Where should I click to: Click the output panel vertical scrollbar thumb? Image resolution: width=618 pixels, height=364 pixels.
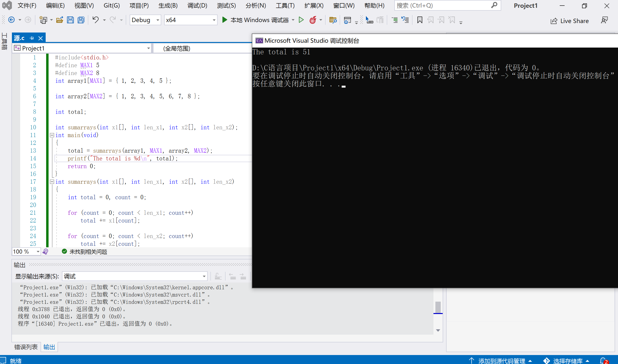coord(438,307)
